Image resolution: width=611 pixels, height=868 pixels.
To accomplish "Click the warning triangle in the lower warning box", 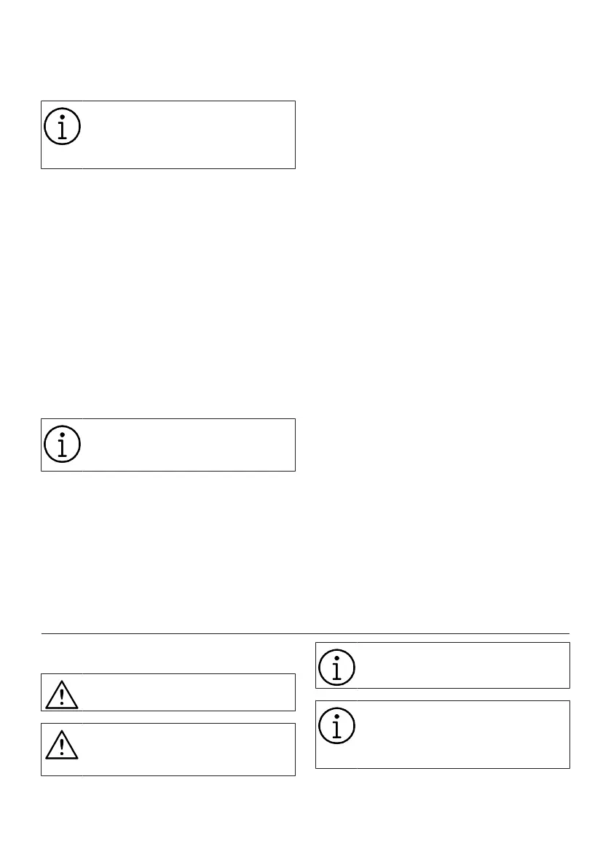I will (62, 744).
